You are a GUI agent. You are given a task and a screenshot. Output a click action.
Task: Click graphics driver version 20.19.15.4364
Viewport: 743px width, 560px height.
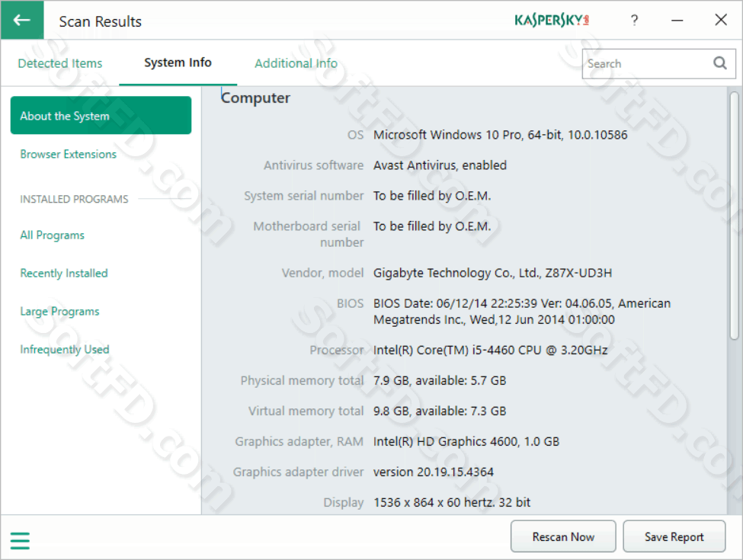[x=433, y=472]
